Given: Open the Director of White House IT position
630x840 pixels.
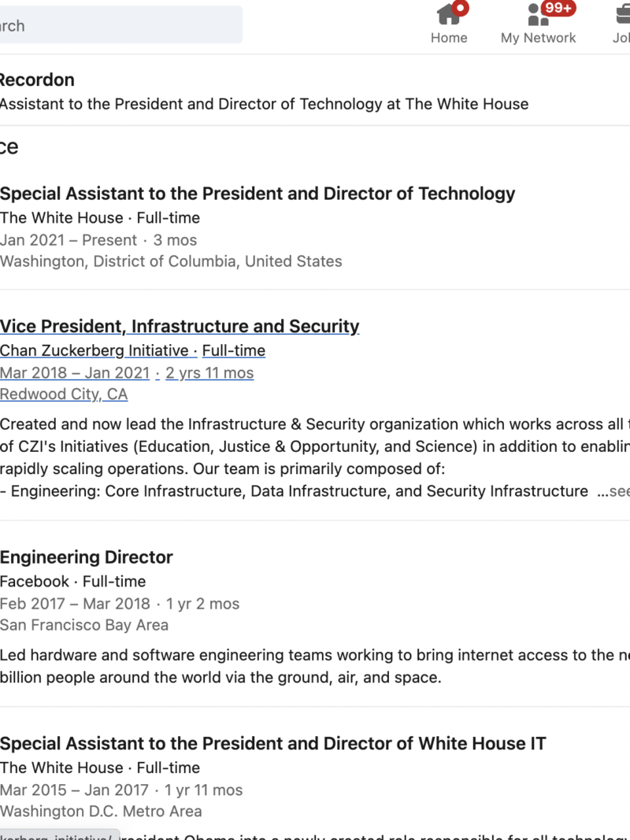Looking at the screenshot, I should pyautogui.click(x=272, y=744).
